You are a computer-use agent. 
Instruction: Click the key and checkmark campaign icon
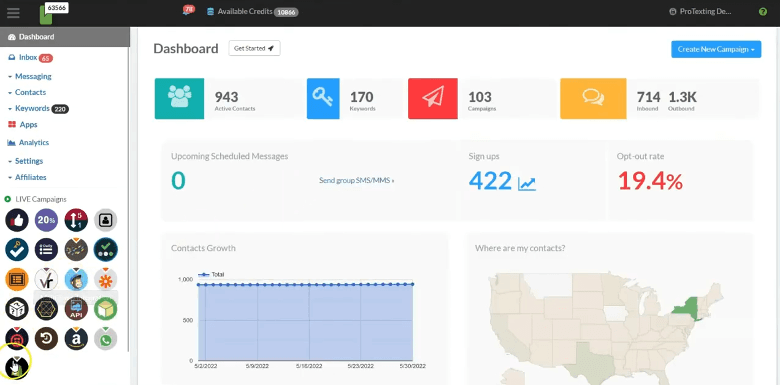[17, 250]
